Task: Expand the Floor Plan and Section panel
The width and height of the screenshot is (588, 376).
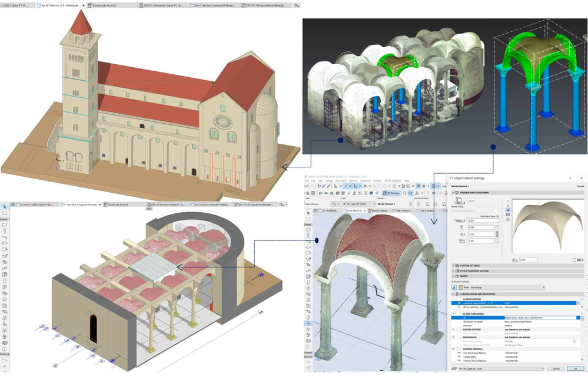Action: (453, 271)
